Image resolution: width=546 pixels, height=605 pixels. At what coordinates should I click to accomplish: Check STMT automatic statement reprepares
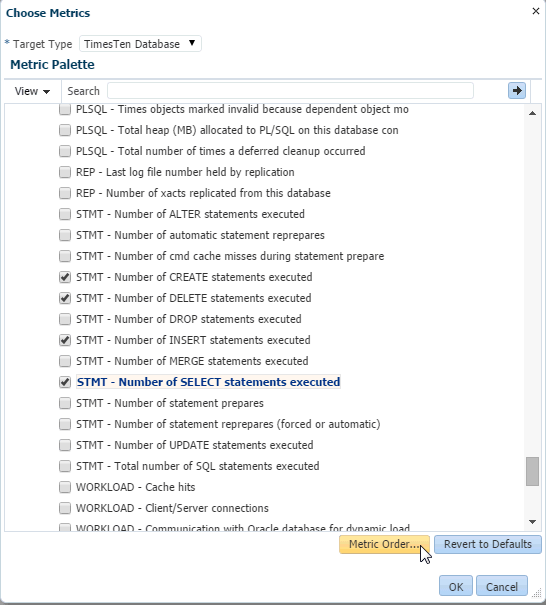65,235
